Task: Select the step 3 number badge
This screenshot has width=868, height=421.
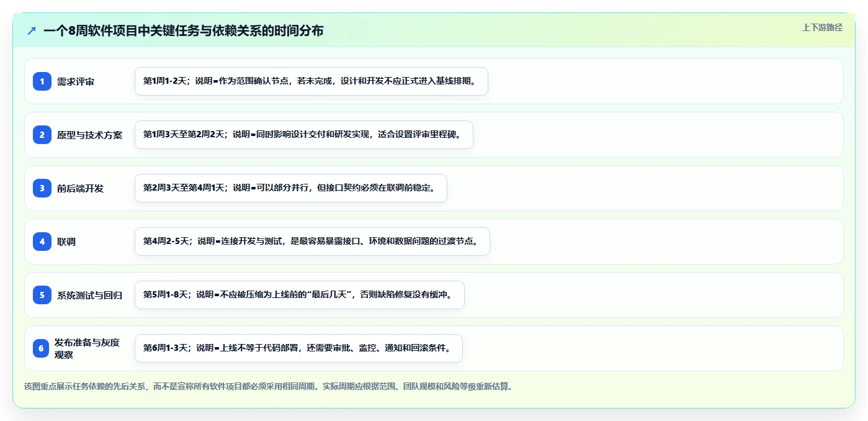Action: click(42, 188)
